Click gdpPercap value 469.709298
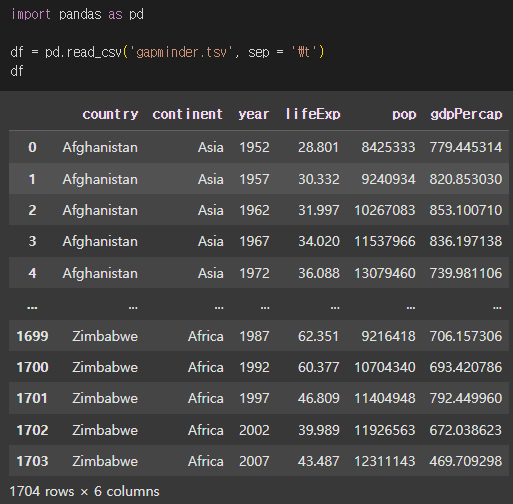 pyautogui.click(x=466, y=461)
